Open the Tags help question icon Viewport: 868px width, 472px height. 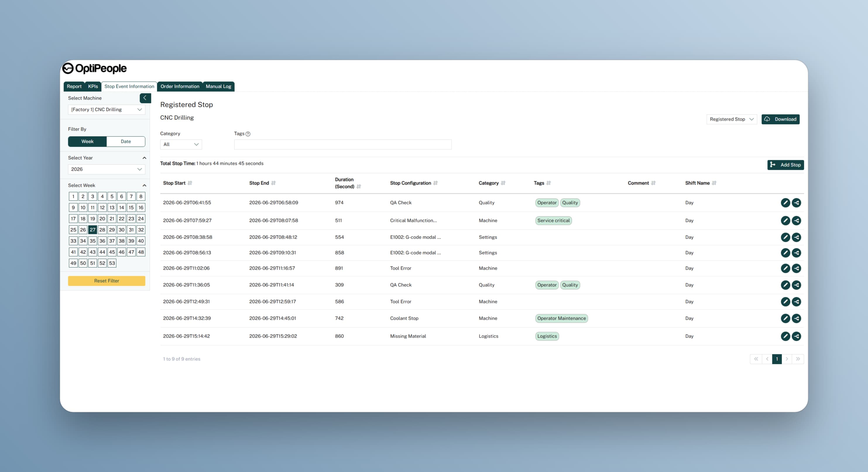[x=248, y=134]
